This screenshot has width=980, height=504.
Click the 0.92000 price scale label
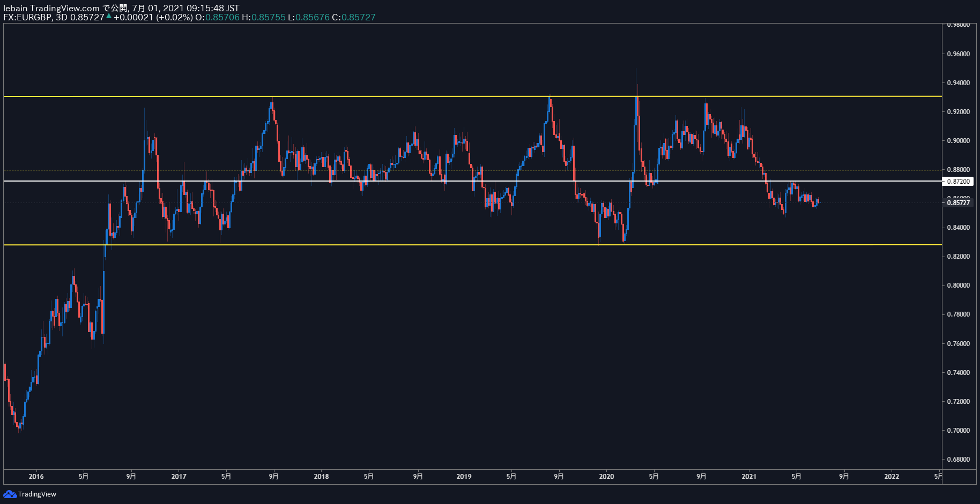tap(958, 112)
